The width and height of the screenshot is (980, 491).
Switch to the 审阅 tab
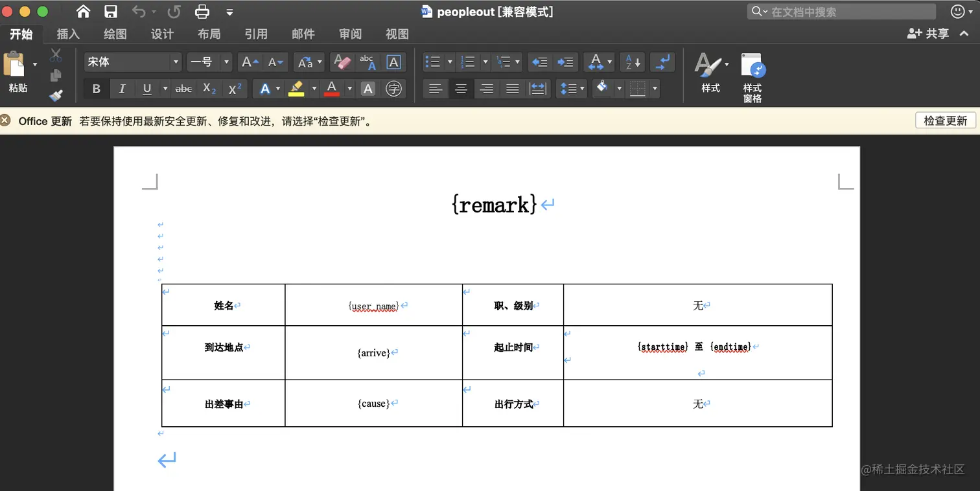pyautogui.click(x=351, y=34)
